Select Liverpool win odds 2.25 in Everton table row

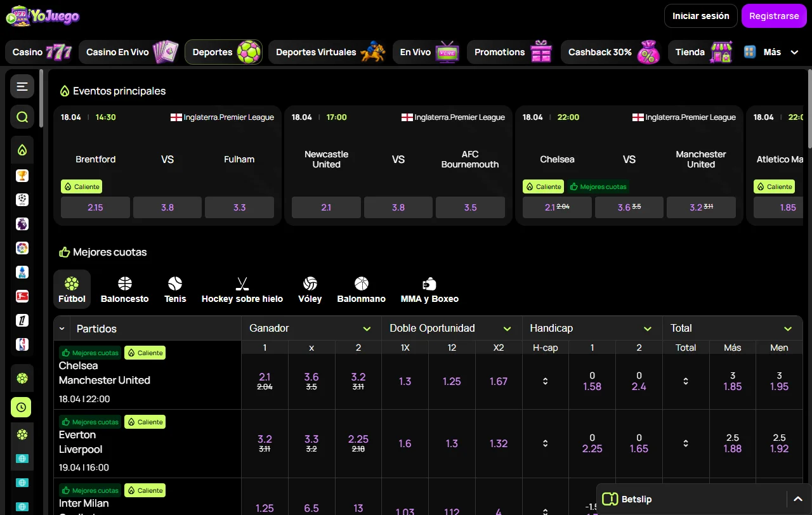pyautogui.click(x=358, y=443)
